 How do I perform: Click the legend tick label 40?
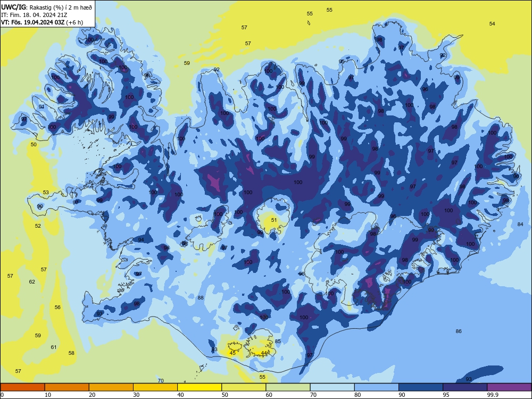click(180, 395)
